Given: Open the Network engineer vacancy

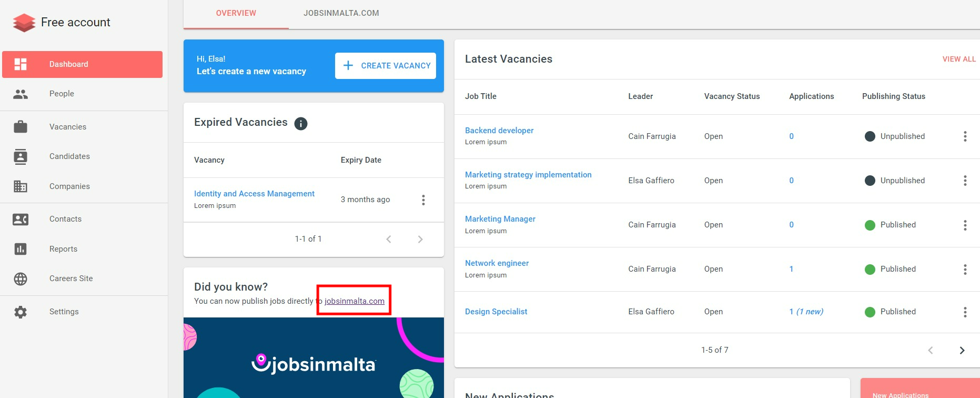Looking at the screenshot, I should coord(497,263).
